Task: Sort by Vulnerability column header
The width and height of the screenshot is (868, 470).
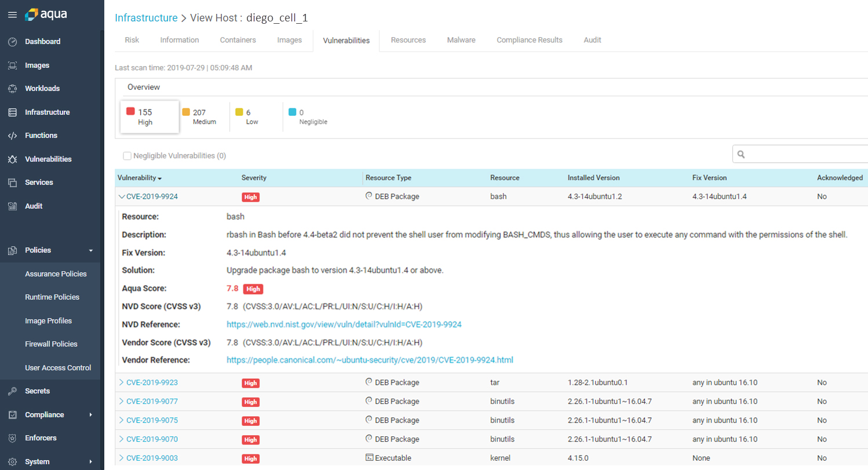Action: [x=139, y=178]
